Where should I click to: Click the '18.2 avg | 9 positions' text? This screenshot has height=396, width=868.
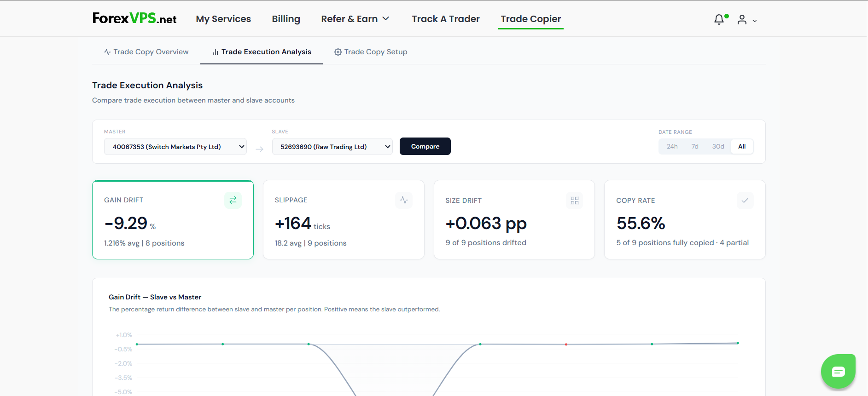click(311, 243)
